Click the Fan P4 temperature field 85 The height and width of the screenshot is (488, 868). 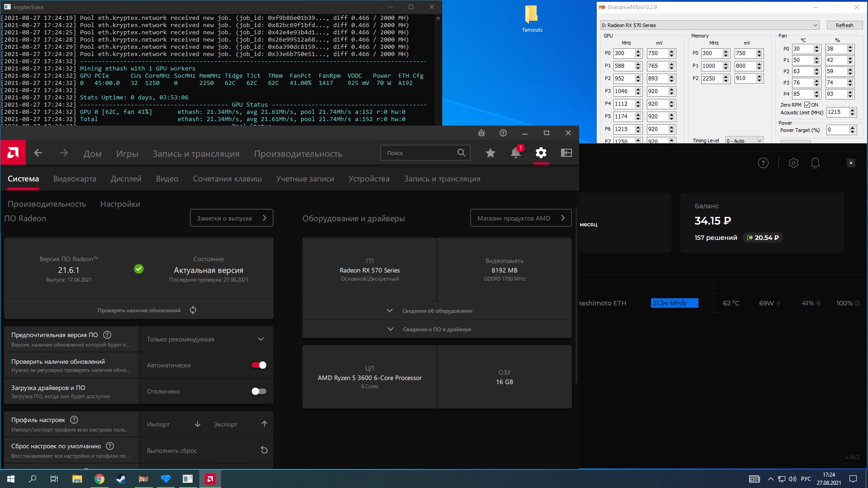[803, 94]
